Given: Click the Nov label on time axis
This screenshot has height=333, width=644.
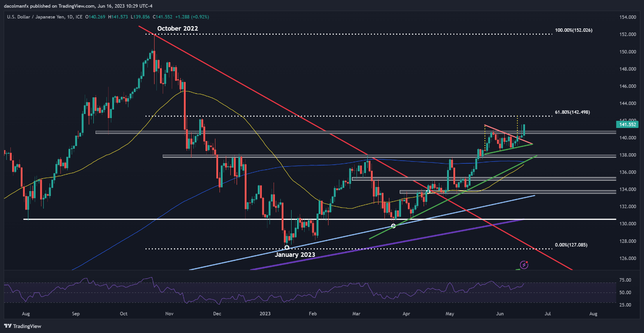Looking at the screenshot, I should tap(169, 313).
